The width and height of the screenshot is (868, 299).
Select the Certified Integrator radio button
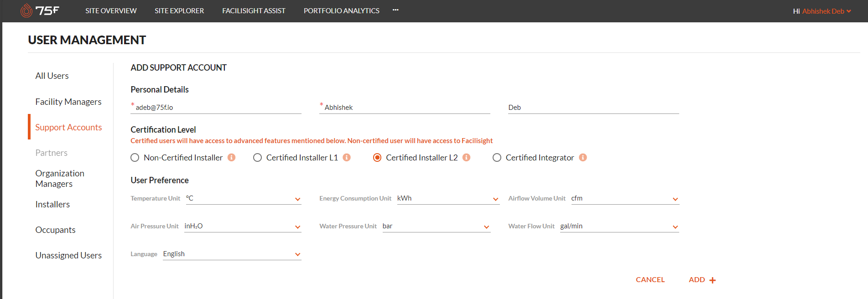tap(497, 158)
